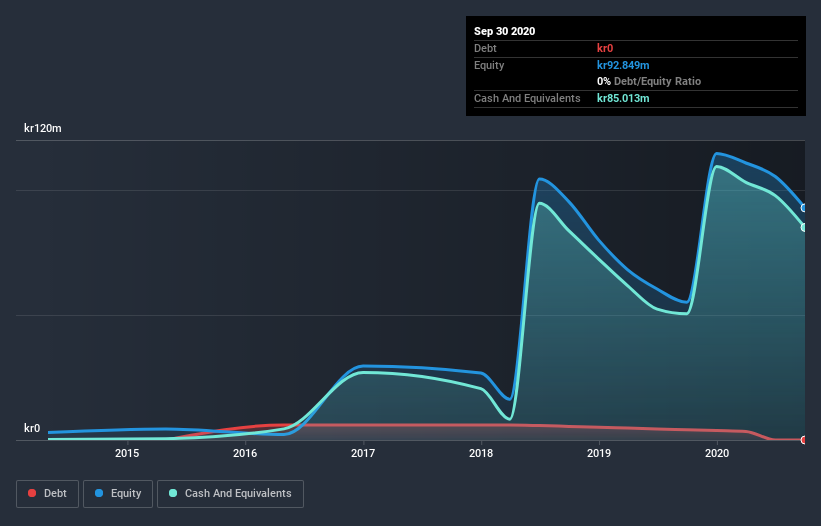821x526 pixels.
Task: Click the red kr0 debt value
Action: (x=605, y=48)
